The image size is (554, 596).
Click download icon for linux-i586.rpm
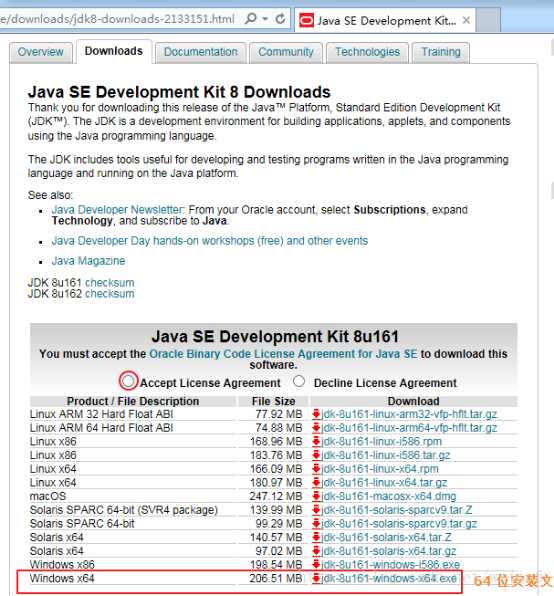316,441
